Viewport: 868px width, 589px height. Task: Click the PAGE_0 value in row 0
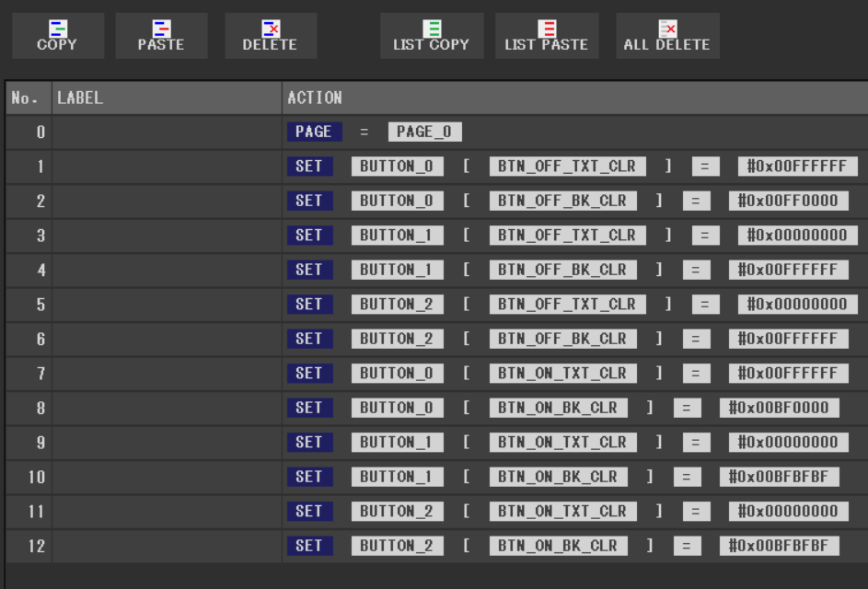click(x=424, y=132)
